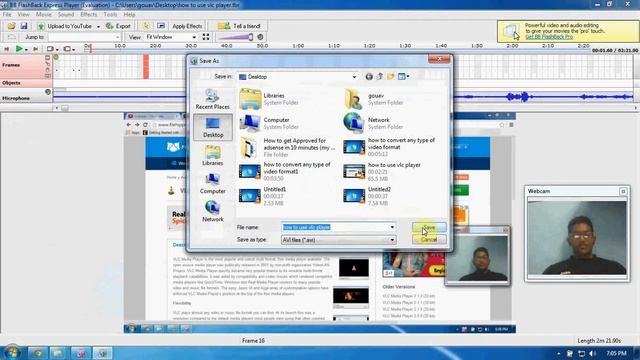Viewport: 640px width, 360px height.
Task: Select the how to use vlc player file
Action: (x=382, y=172)
